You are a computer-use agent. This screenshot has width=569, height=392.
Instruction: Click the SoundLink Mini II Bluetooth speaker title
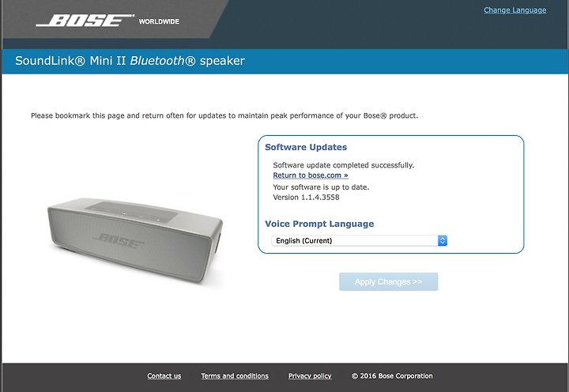pyautogui.click(x=130, y=61)
